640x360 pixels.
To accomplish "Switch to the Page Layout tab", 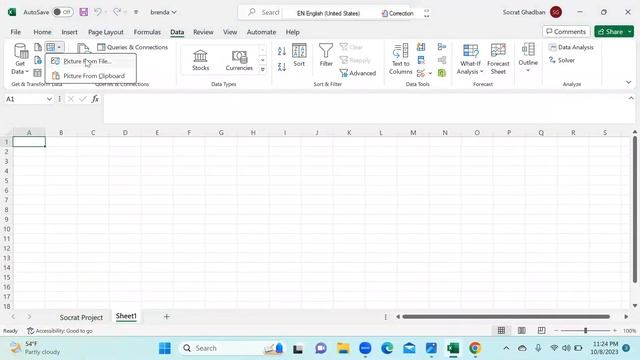I will click(x=106, y=32).
